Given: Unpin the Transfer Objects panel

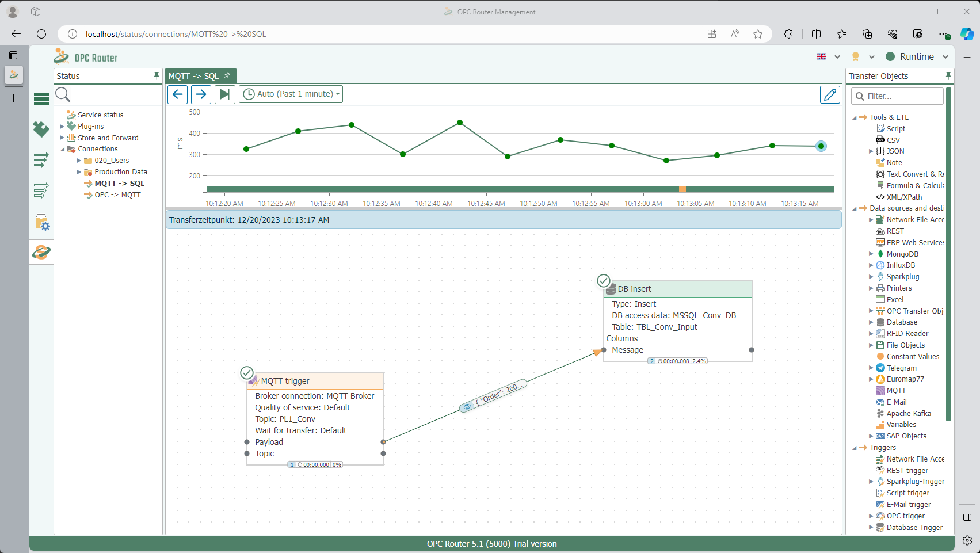Looking at the screenshot, I should click(948, 75).
